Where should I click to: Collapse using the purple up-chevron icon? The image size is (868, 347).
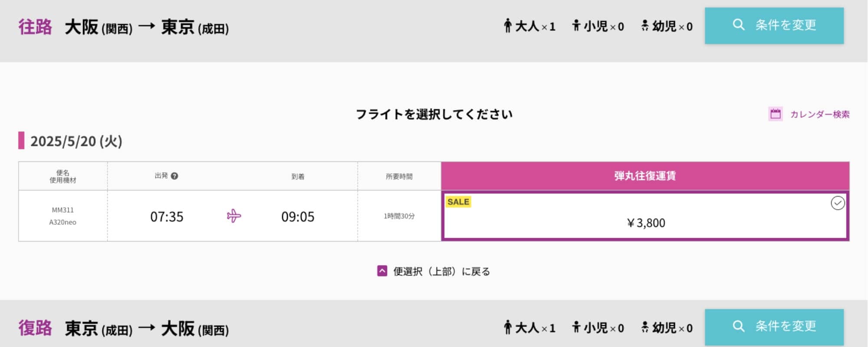tap(382, 271)
